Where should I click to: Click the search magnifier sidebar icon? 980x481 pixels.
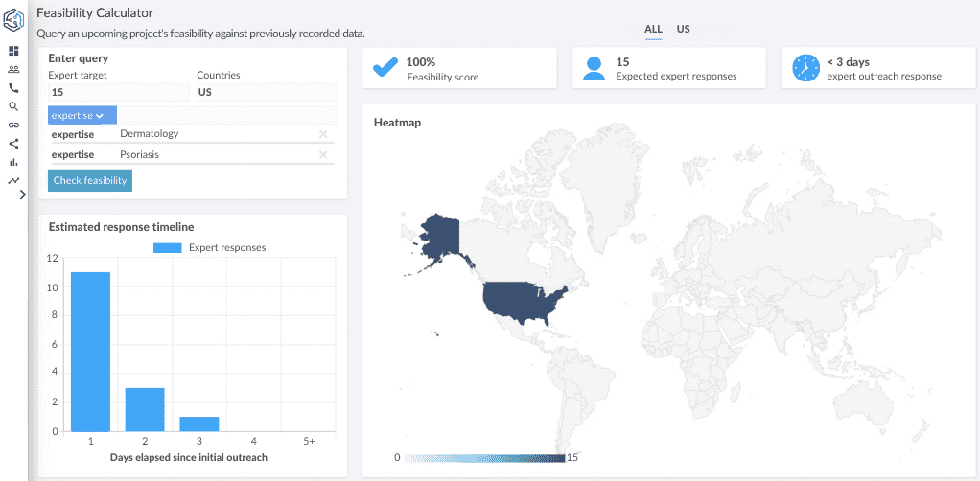tap(13, 106)
